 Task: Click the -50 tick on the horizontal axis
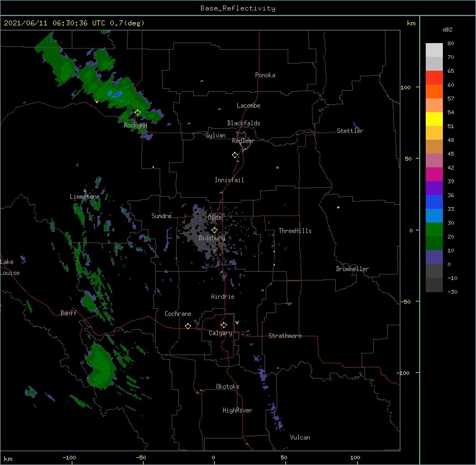[141, 457]
